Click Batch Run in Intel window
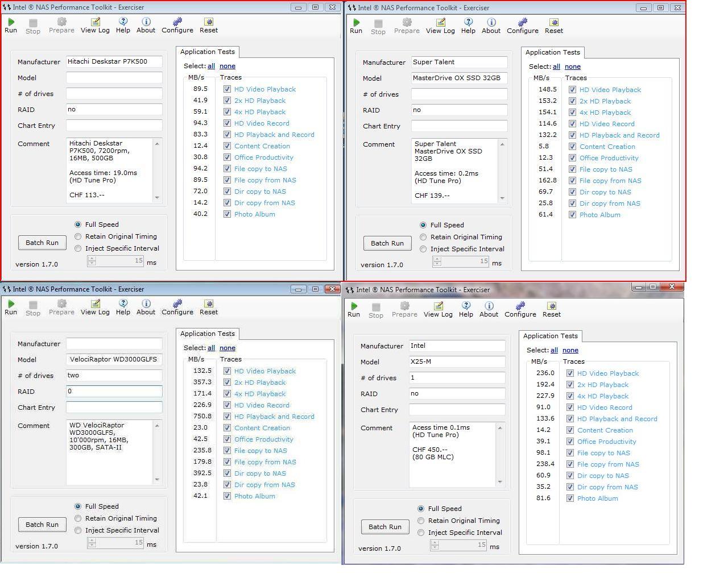Image resolution: width=728 pixels, height=582 pixels. click(x=385, y=527)
